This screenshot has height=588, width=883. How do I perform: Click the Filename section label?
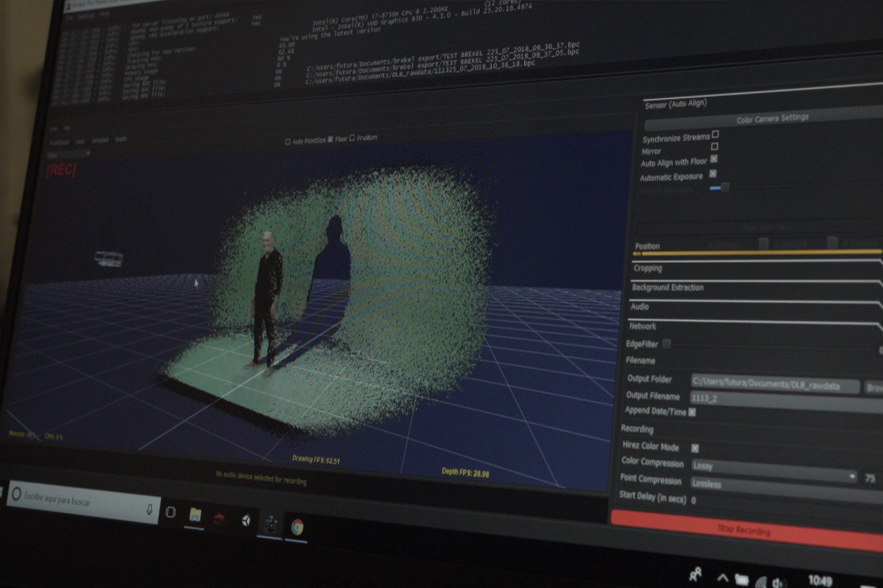(641, 360)
